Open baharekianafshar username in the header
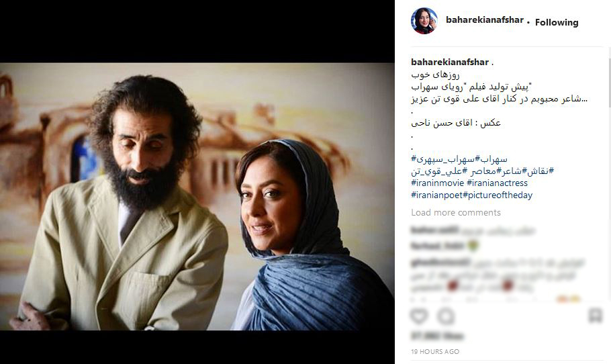Screen dimensions: 611x364 484,20
